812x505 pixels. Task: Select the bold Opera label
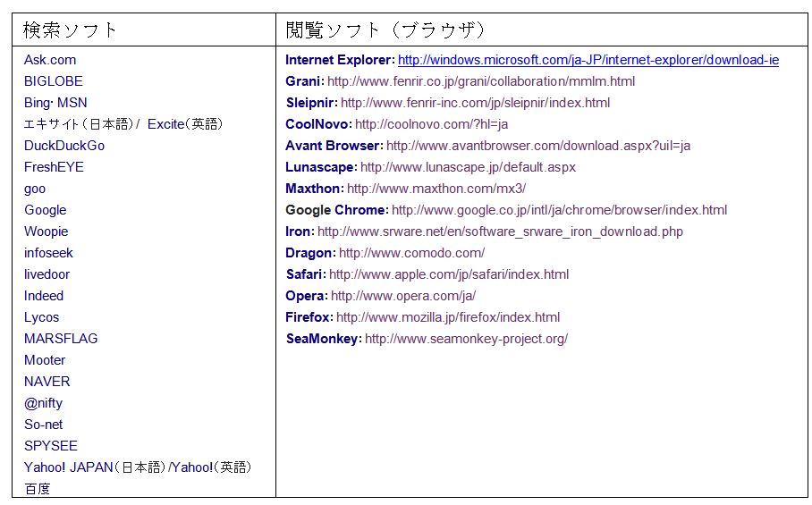click(307, 296)
